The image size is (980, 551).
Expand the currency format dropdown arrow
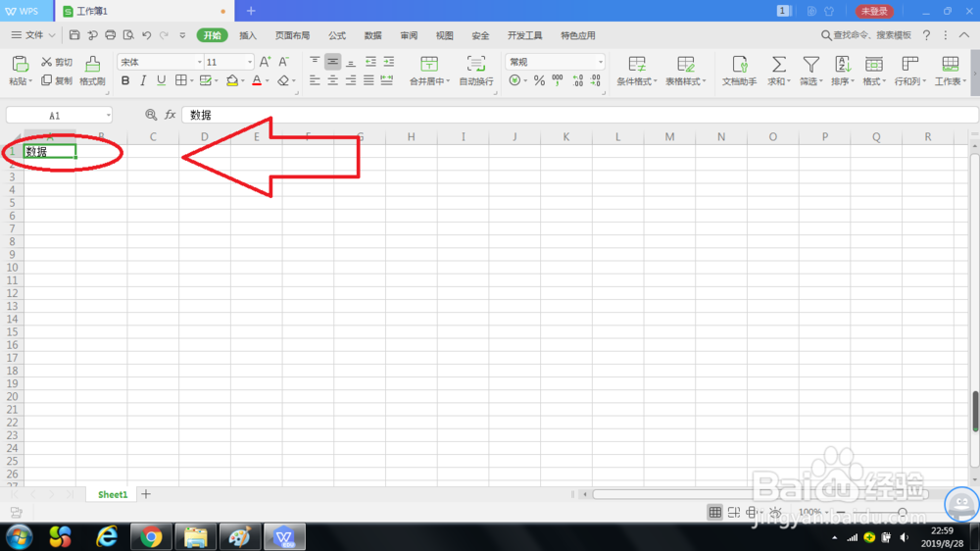tap(525, 80)
